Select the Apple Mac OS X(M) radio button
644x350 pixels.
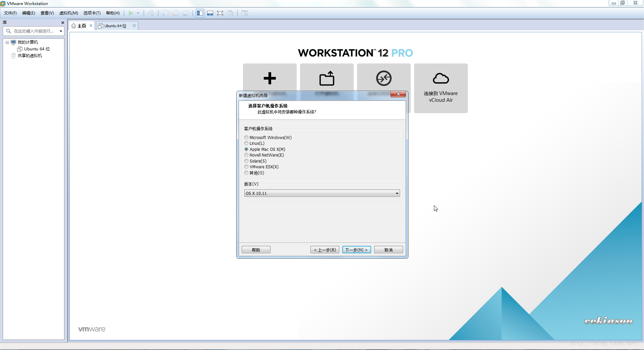246,149
